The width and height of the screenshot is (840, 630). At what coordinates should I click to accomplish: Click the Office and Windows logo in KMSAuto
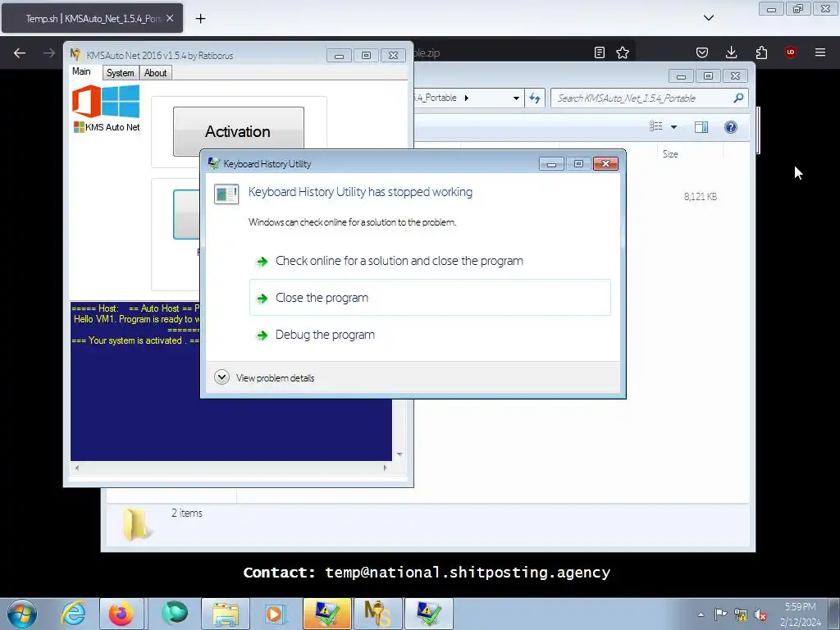pyautogui.click(x=106, y=101)
